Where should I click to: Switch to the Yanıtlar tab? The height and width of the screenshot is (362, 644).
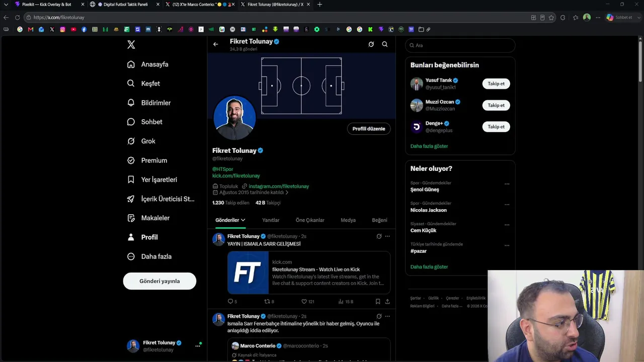coord(271,220)
